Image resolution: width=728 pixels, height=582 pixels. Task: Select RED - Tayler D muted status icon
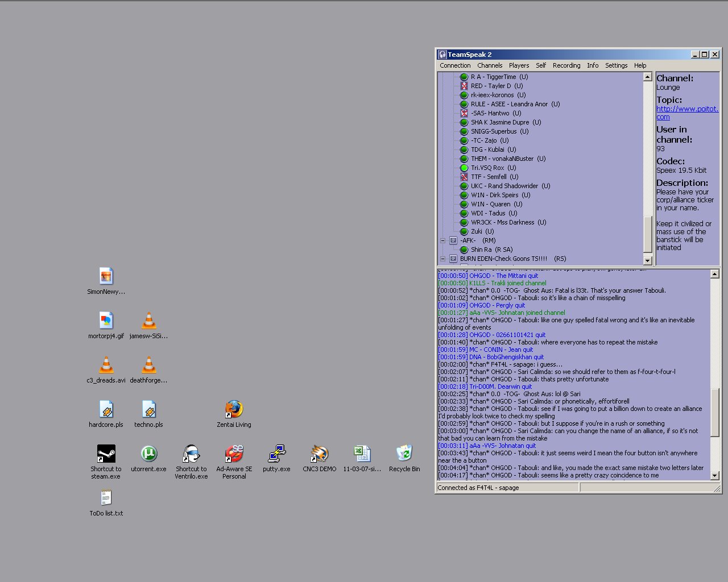(464, 86)
